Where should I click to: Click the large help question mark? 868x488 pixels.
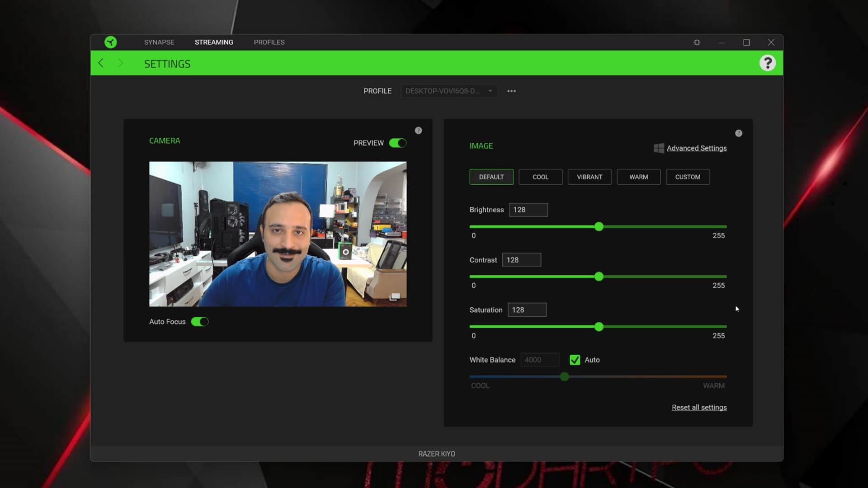coord(767,63)
